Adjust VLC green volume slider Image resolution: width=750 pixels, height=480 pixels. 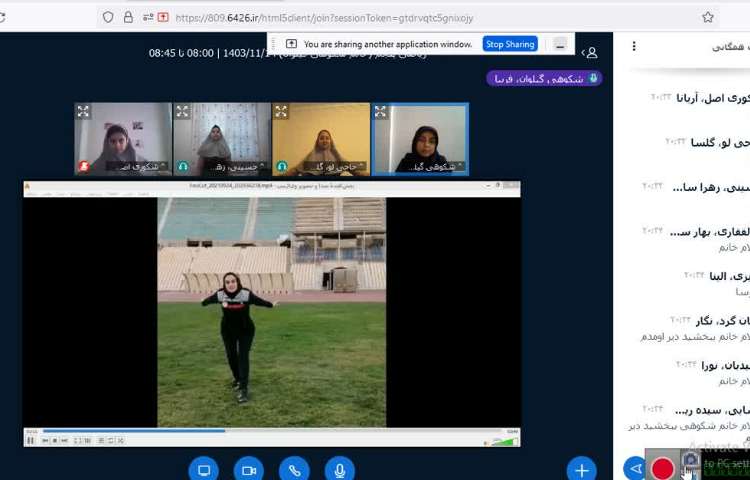click(505, 441)
